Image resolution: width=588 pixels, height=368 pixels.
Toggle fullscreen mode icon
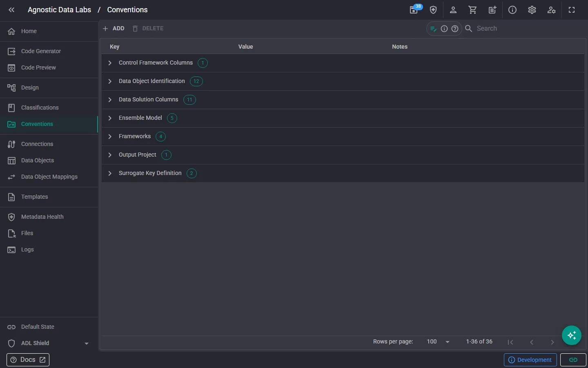(572, 10)
